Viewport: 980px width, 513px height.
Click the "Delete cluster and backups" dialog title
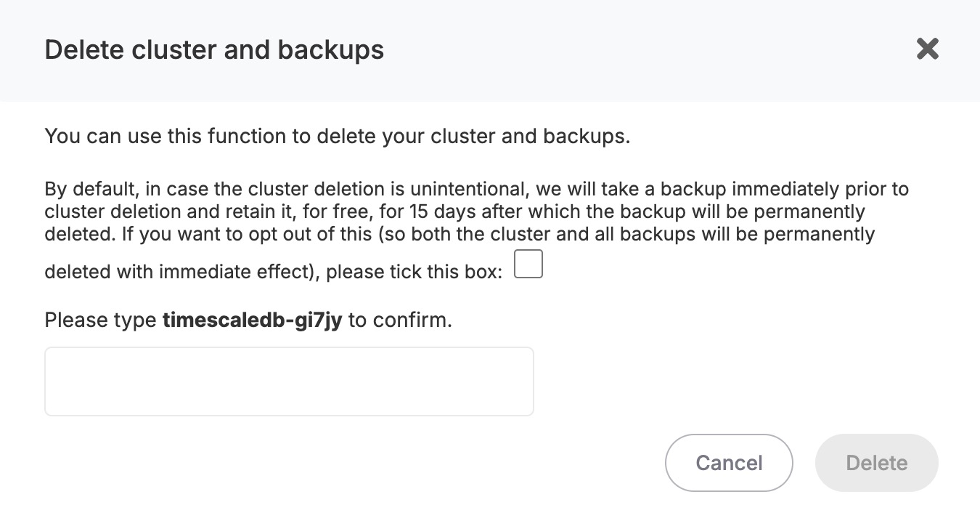click(214, 50)
